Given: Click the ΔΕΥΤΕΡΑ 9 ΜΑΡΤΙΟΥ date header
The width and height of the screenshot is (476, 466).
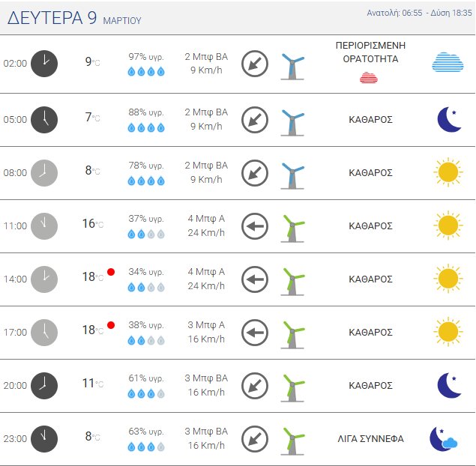Looking at the screenshot, I should tap(75, 19).
